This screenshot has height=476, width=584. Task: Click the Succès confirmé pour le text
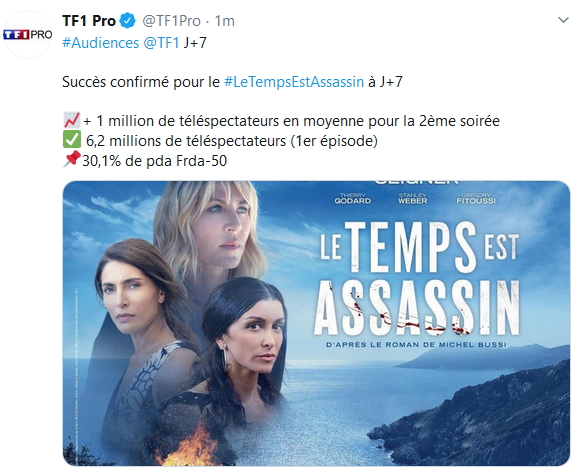point(141,82)
